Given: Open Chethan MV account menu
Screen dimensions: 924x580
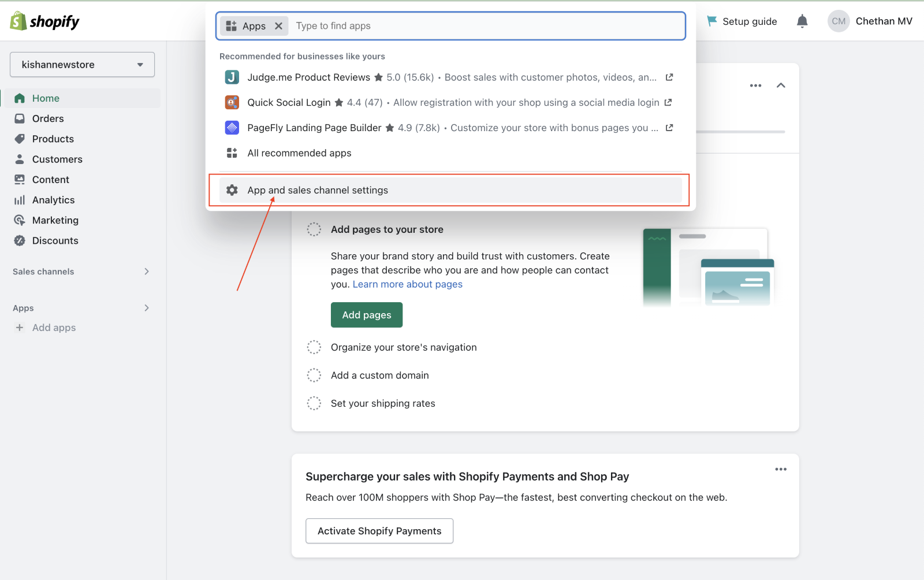Looking at the screenshot, I should [x=884, y=21].
